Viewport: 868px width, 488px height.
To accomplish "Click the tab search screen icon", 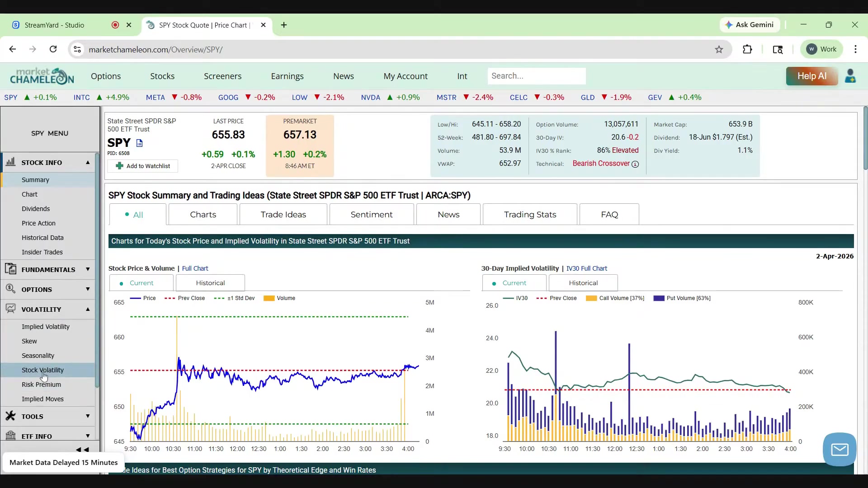I will pyautogui.click(x=778, y=49).
